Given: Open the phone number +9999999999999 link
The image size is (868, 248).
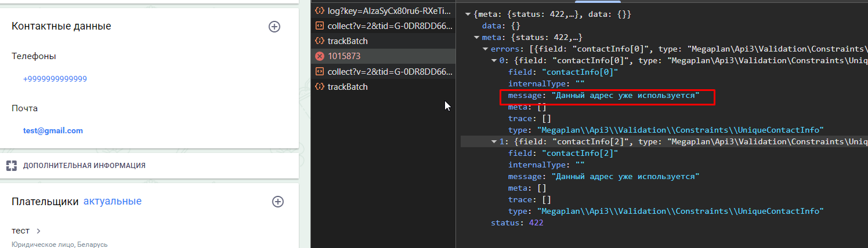Looking at the screenshot, I should [x=55, y=79].
